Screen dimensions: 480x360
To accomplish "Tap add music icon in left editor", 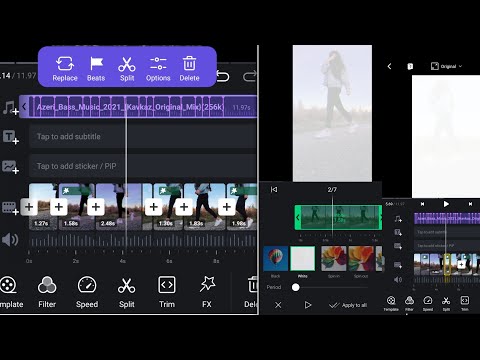I will 10,108.
